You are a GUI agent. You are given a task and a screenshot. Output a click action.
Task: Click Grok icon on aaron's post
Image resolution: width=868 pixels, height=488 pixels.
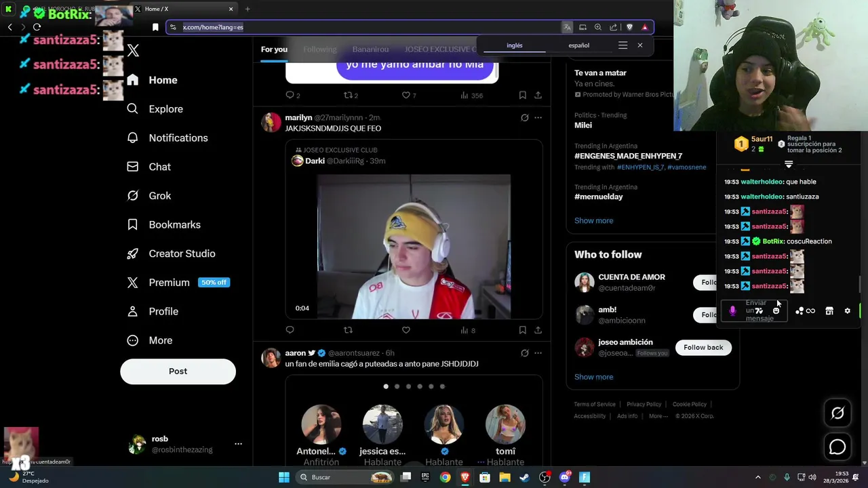coord(524,353)
